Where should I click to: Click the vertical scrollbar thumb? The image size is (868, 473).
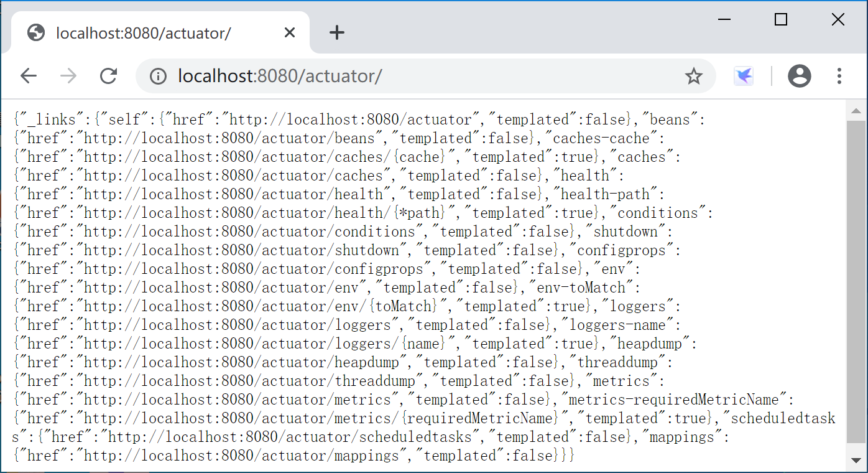pyautogui.click(x=856, y=280)
